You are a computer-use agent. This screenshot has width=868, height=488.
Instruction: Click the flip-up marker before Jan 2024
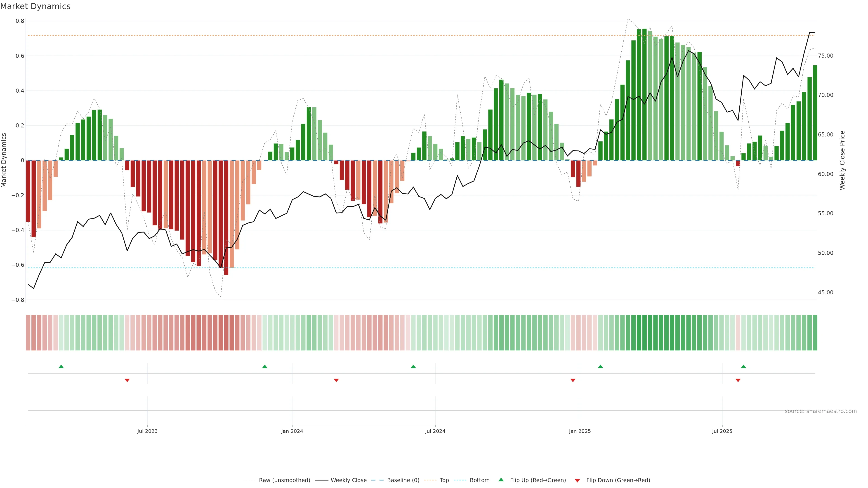264,366
